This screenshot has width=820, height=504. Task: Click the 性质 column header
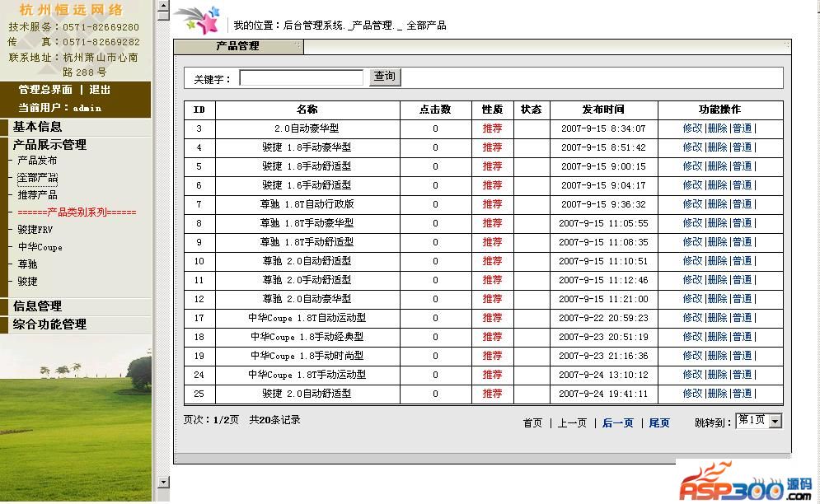coord(492,110)
